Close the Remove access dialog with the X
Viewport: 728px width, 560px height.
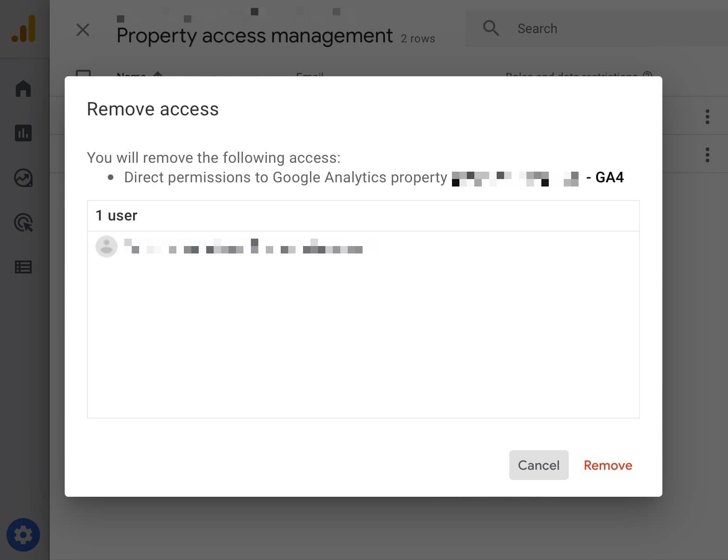[82, 29]
